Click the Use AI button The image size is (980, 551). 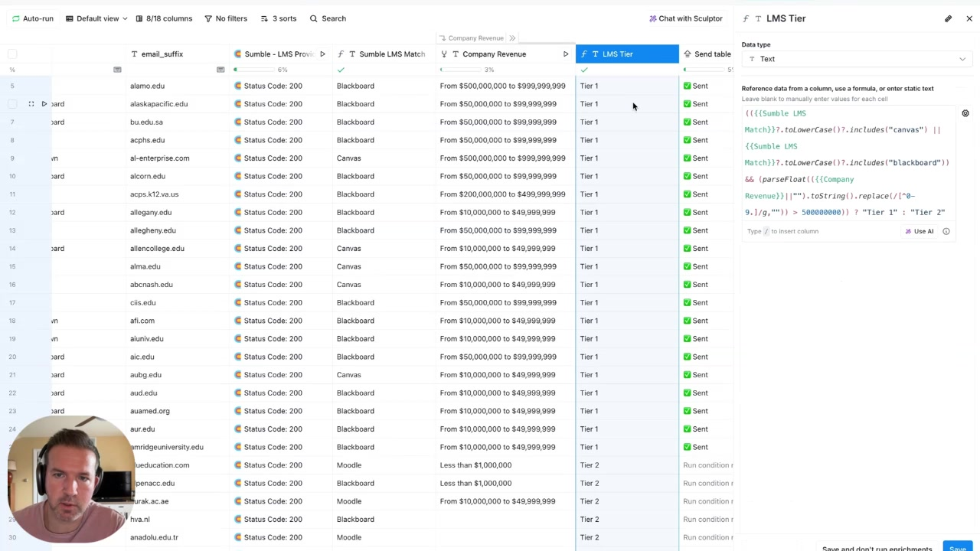(x=919, y=231)
